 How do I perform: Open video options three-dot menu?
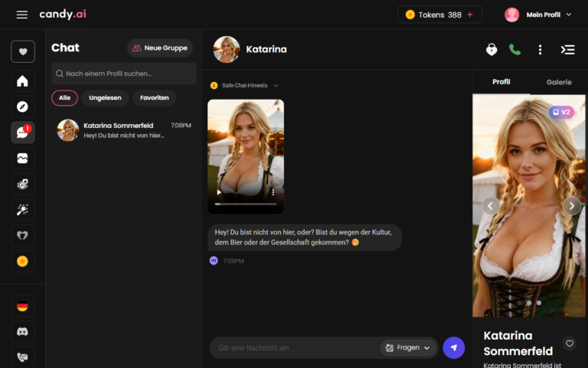273,192
